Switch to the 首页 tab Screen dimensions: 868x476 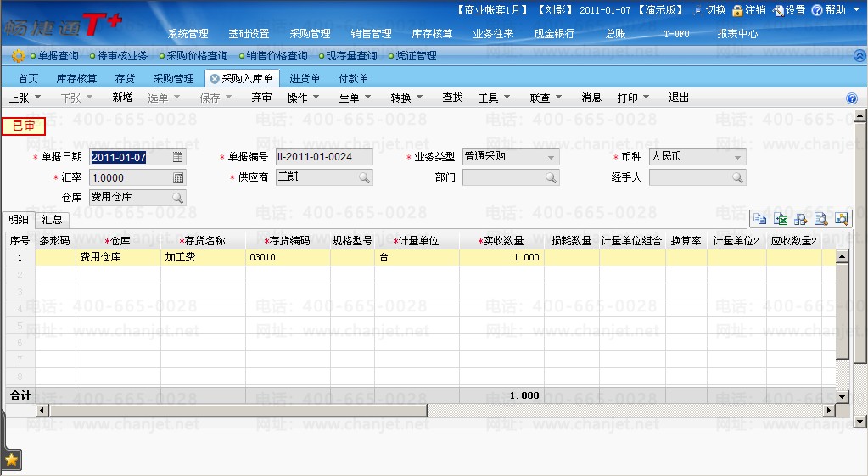28,79
